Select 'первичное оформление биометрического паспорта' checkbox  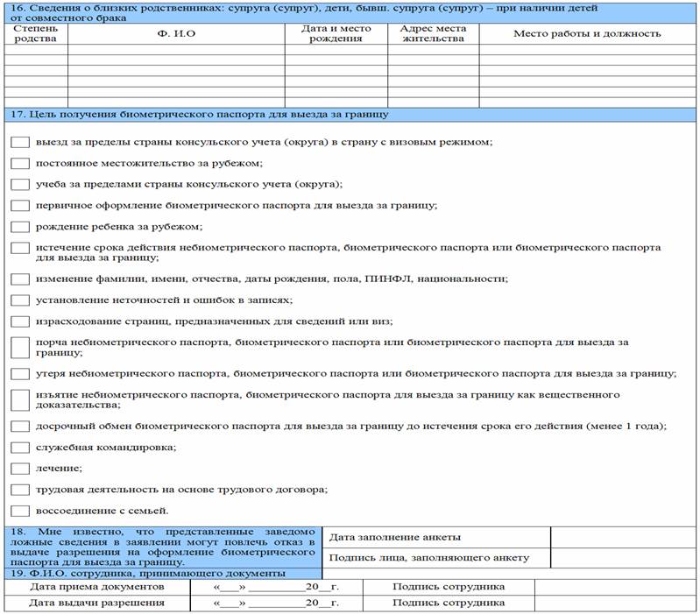point(20,205)
